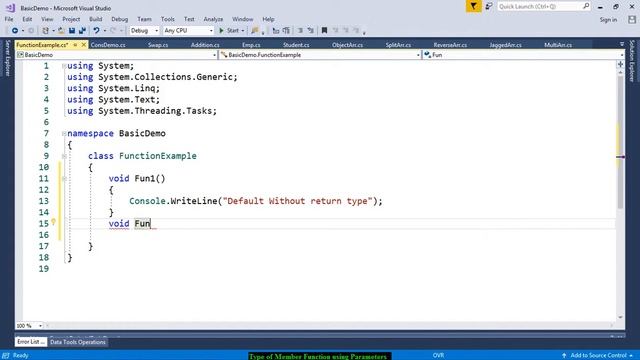The height and width of the screenshot is (360, 640).
Task: Click the Navigate Backward toolbar icon
Action: (x=15, y=31)
